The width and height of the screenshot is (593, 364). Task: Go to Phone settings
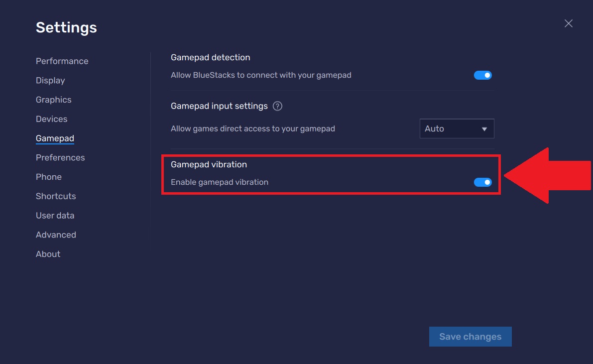(48, 177)
